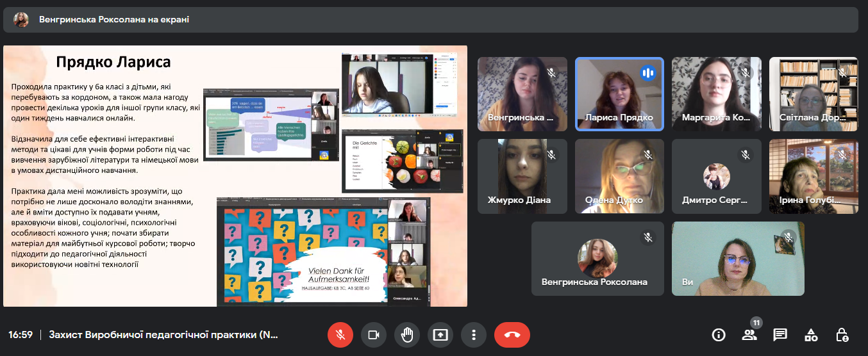Select Лариса Прядко's video tile
This screenshot has height=356, width=868.
(x=619, y=94)
